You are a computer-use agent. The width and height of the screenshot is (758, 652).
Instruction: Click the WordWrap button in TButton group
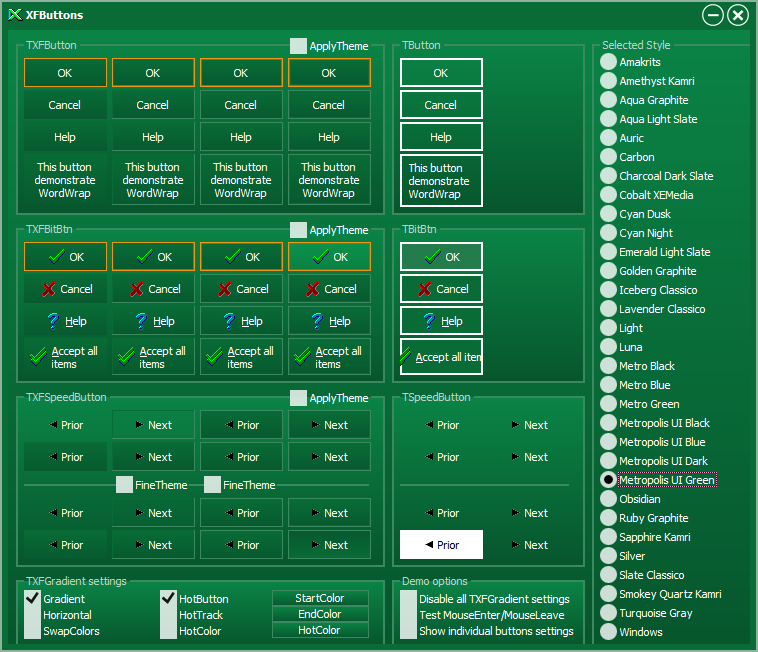click(x=441, y=181)
